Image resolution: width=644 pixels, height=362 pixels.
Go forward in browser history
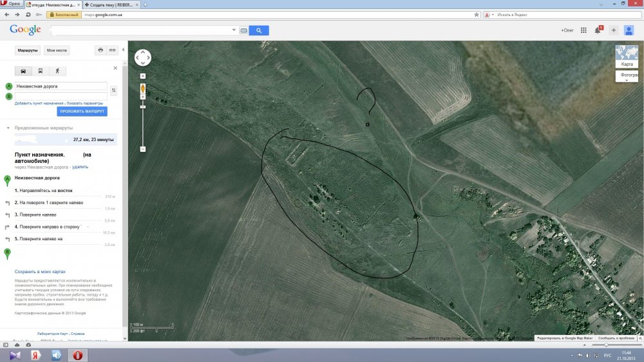17,15
